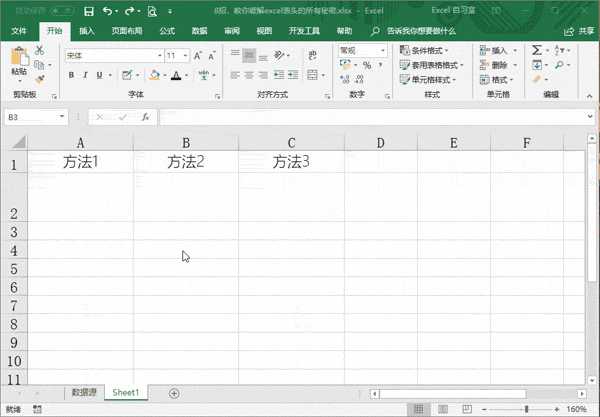Add a new sheet with plus icon
The height and width of the screenshot is (417, 600).
(x=174, y=393)
